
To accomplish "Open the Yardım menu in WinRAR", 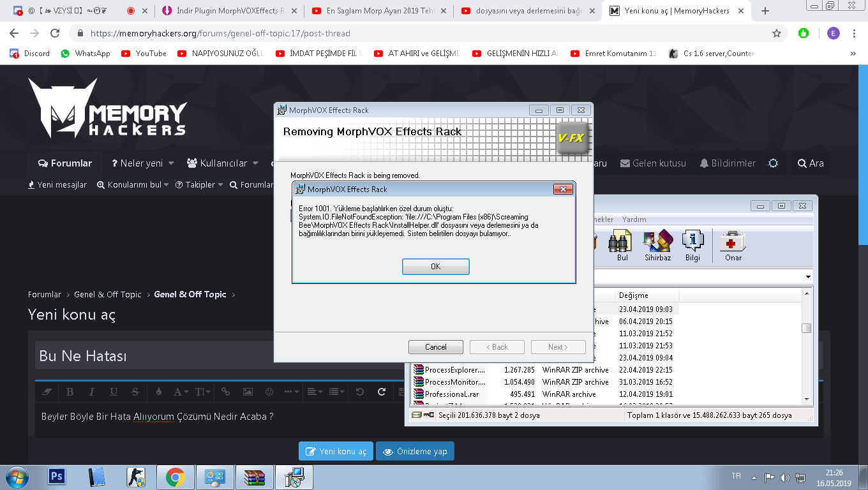I will [634, 219].
